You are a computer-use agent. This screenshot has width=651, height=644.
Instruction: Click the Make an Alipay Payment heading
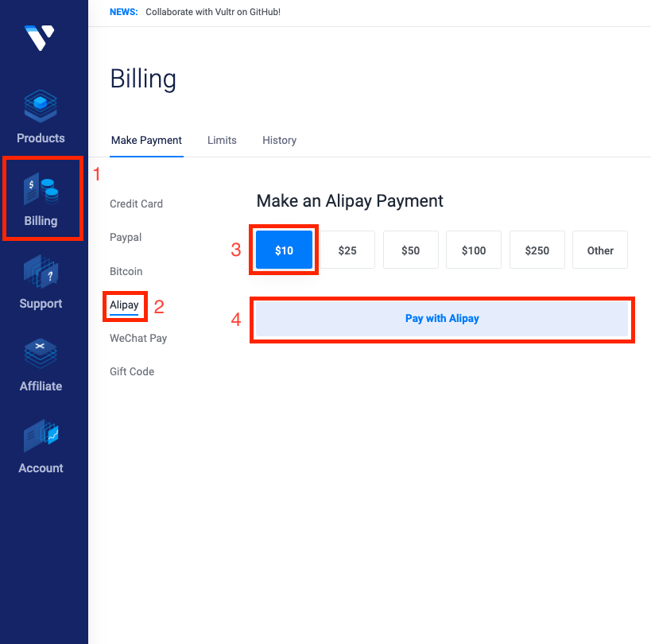pos(350,201)
